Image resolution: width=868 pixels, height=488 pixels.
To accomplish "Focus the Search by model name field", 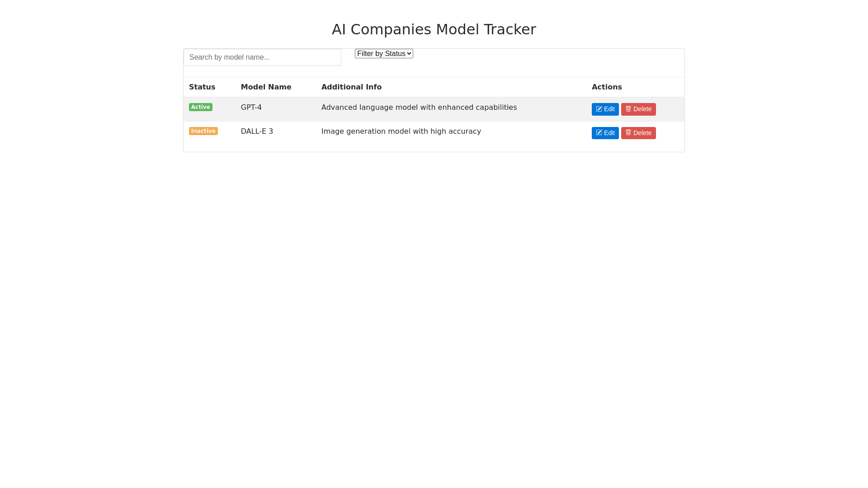I will pyautogui.click(x=262, y=57).
